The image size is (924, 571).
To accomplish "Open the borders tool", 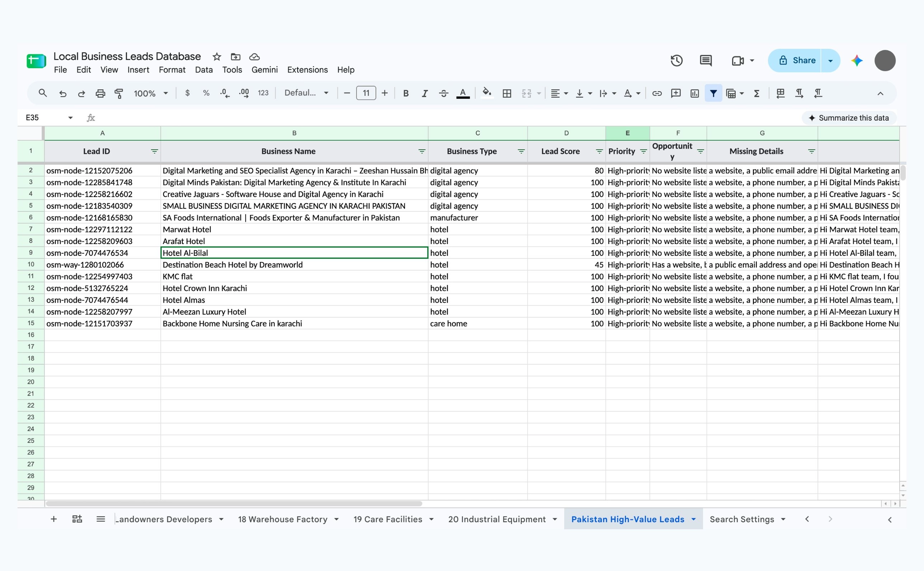I will (507, 93).
